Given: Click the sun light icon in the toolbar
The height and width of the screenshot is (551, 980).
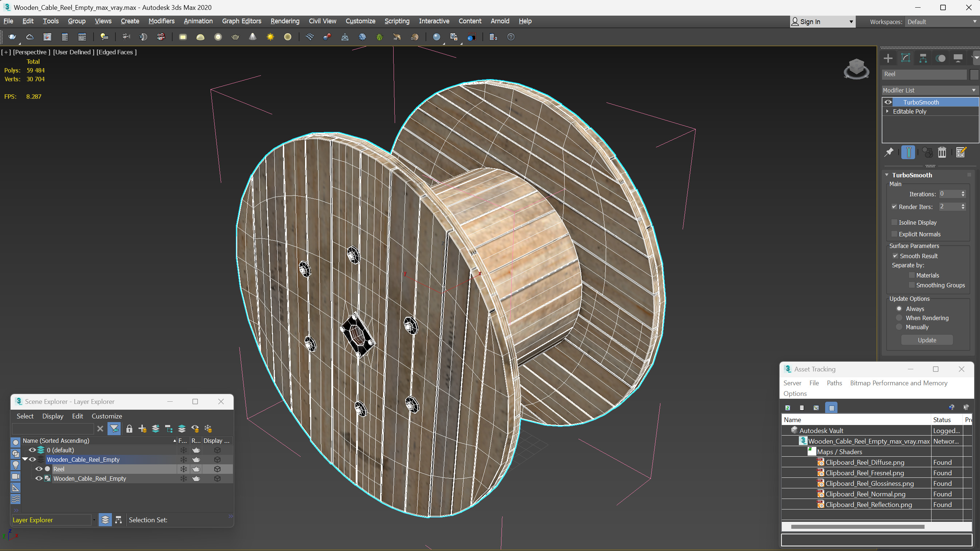Looking at the screenshot, I should 270,37.
